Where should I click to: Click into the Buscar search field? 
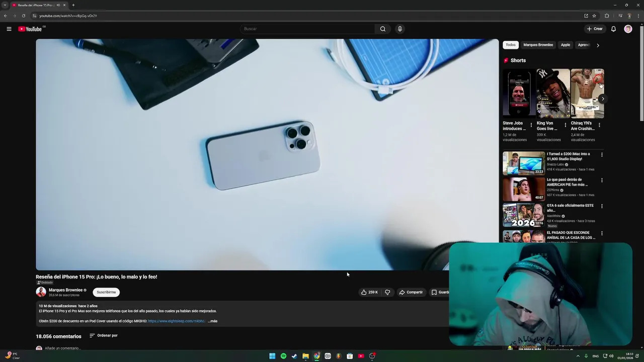pyautogui.click(x=308, y=29)
